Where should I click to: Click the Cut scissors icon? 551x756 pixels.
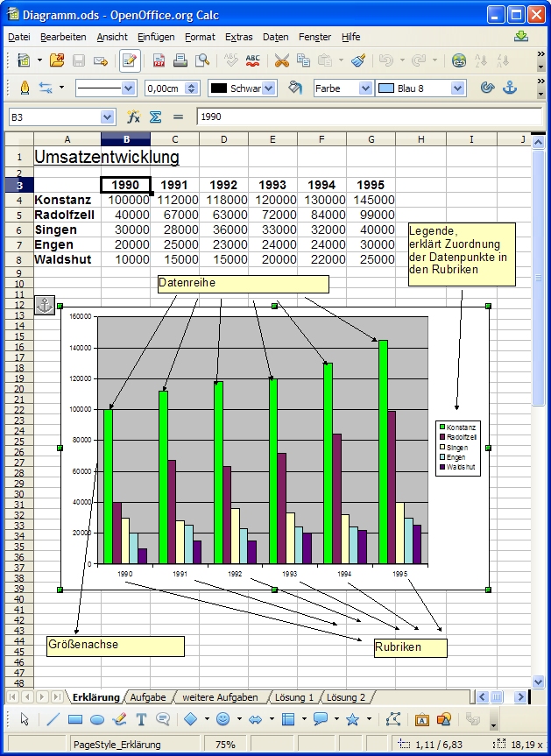pyautogui.click(x=281, y=60)
